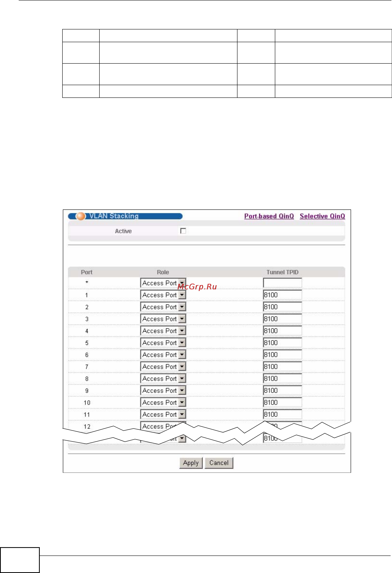Click the Tunnel TPID field for port 9
The width and height of the screenshot is (392, 573).
[x=283, y=391]
